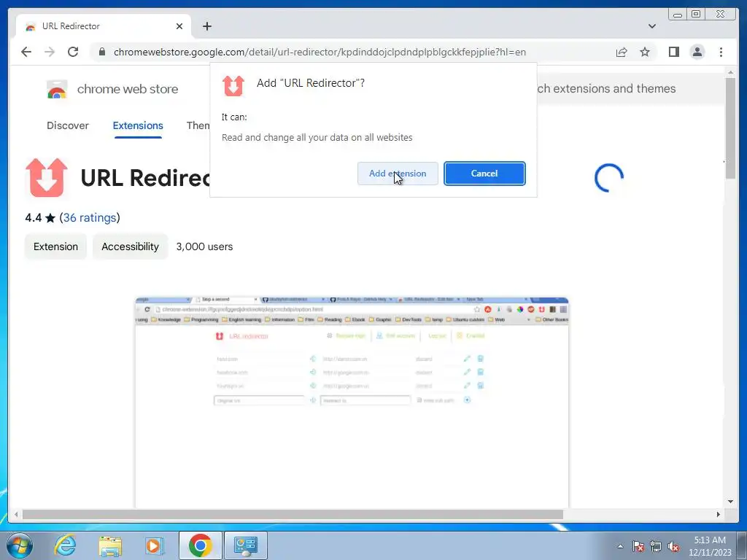
Task: Click the scroll down arrow
Action: pyautogui.click(x=730, y=502)
